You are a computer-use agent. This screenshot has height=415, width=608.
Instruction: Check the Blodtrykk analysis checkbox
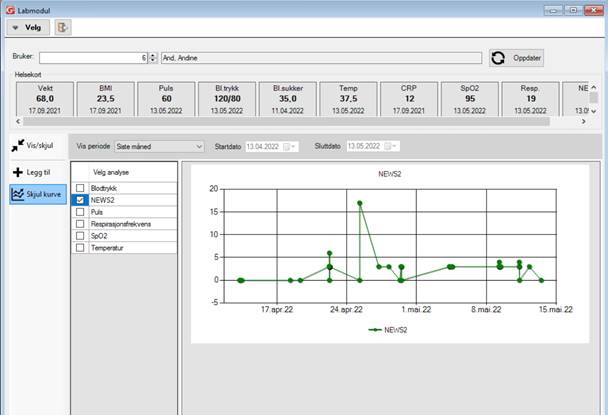point(80,188)
